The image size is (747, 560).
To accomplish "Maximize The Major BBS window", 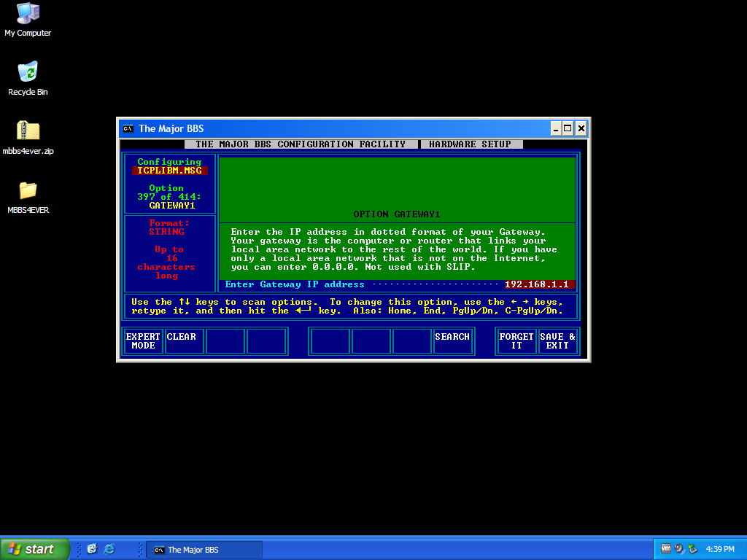I will click(x=568, y=128).
